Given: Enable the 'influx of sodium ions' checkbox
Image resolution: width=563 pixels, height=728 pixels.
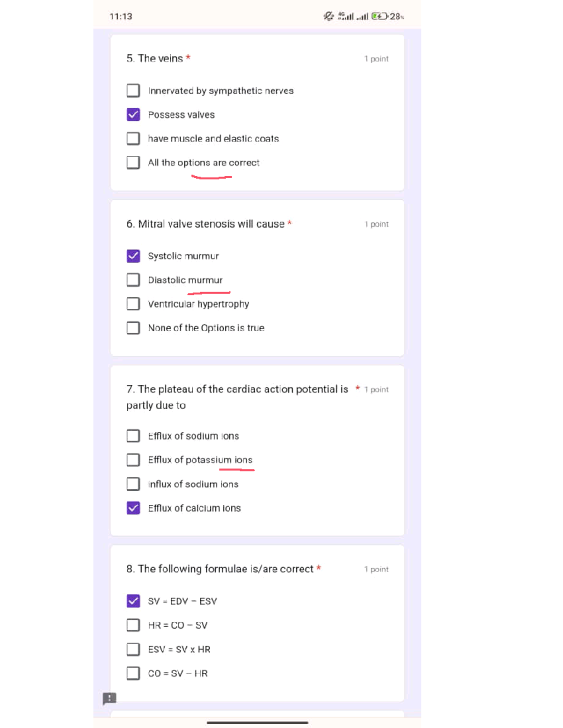Looking at the screenshot, I should (x=133, y=484).
